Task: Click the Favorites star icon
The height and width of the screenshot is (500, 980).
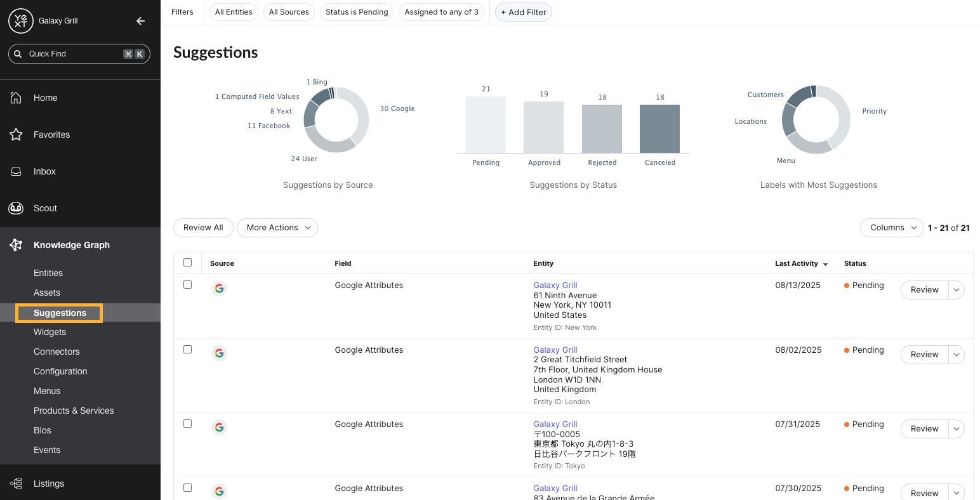Action: 17,135
